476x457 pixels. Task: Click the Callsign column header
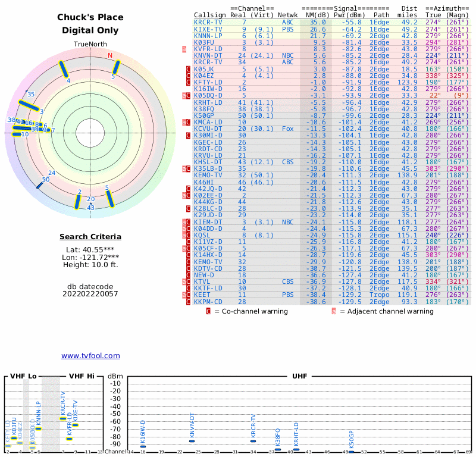pyautogui.click(x=209, y=15)
